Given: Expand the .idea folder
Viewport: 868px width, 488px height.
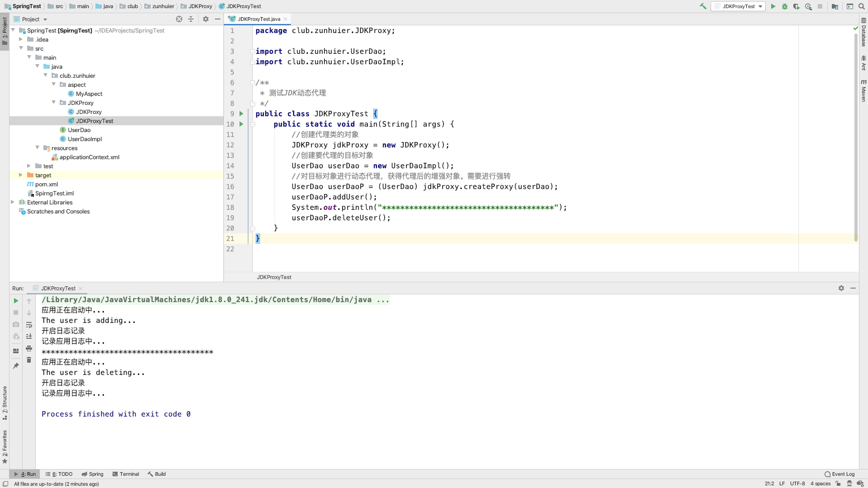Looking at the screenshot, I should pyautogui.click(x=21, y=39).
